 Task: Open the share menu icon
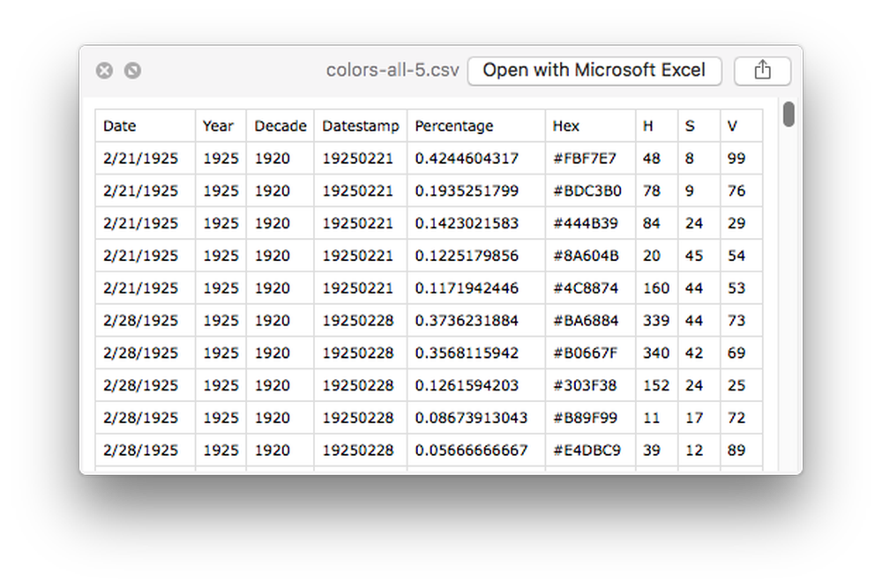[762, 71]
